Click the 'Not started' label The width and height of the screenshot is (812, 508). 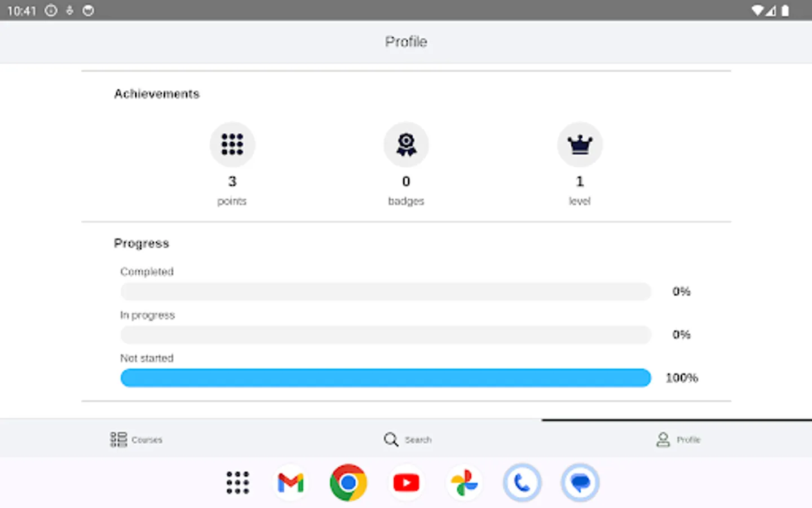[147, 358]
